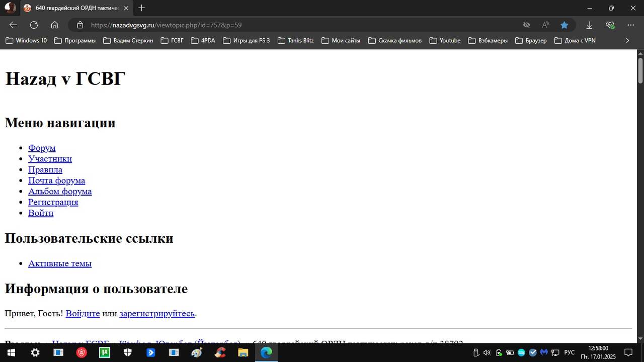This screenshot has height=362, width=644.
Task: Click the Войти link in navigation menu
Action: 41,213
